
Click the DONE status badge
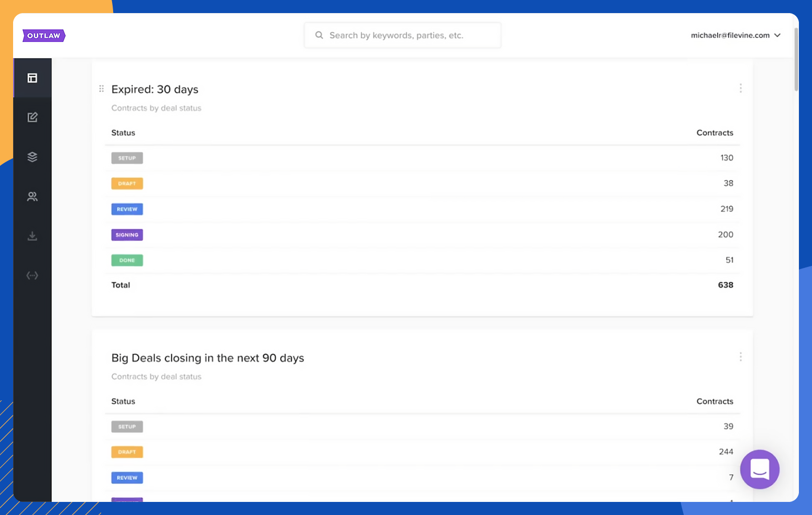[x=127, y=260]
